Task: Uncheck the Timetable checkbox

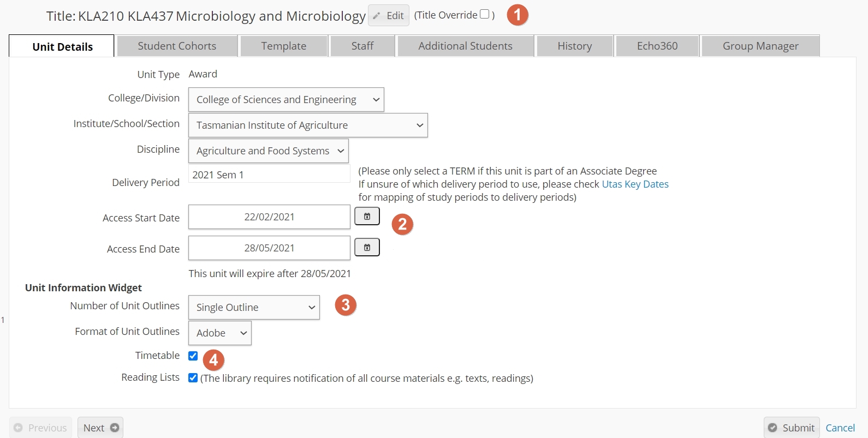Action: [193, 356]
